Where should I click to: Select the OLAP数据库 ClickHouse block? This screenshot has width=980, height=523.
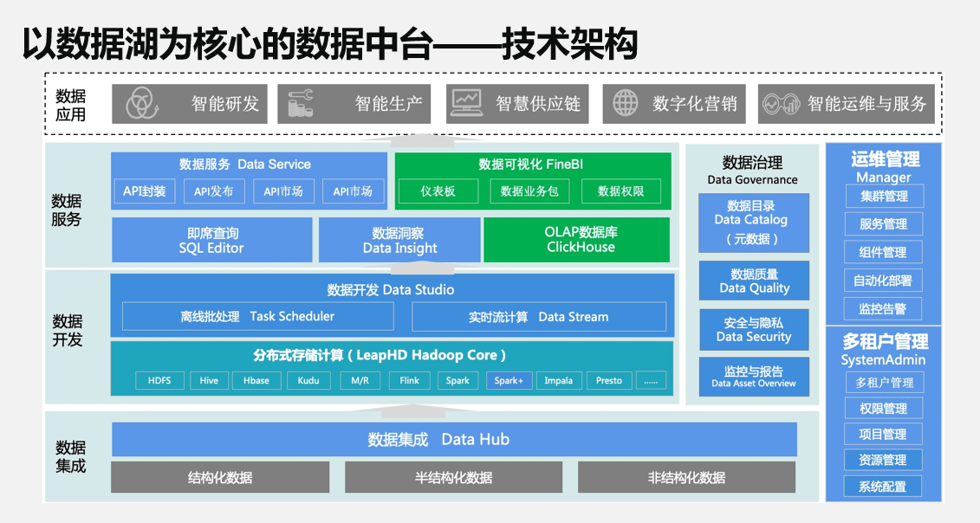pos(576,240)
